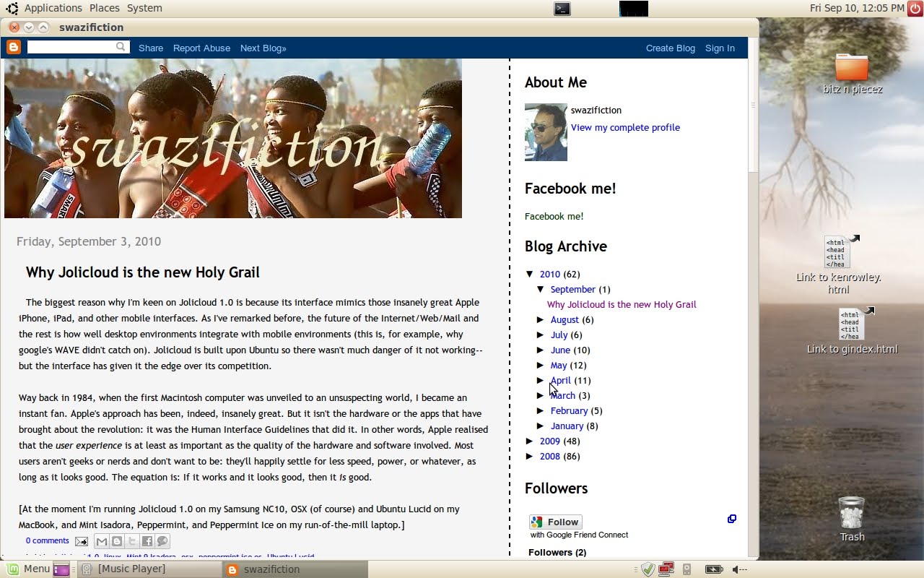Click the GNOME foot logo in top panel
The width and height of the screenshot is (924, 578).
click(x=12, y=9)
